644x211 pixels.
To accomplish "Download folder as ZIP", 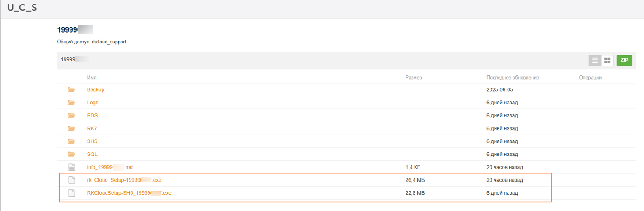I will pyautogui.click(x=624, y=60).
